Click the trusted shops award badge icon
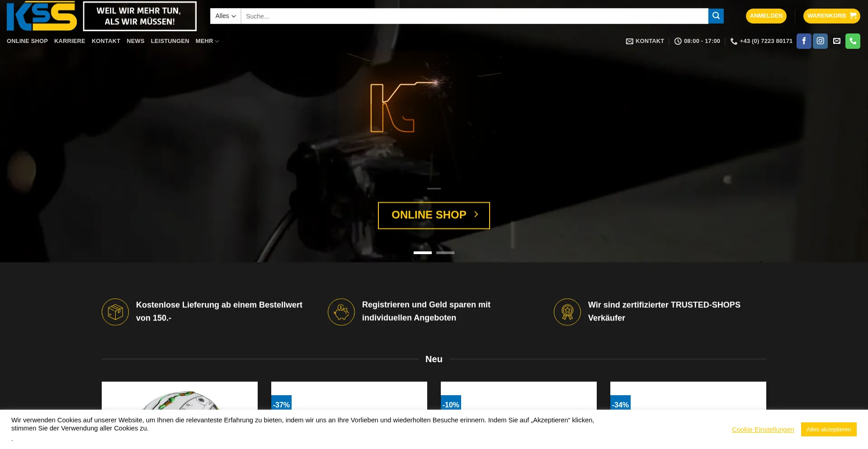 [567, 312]
